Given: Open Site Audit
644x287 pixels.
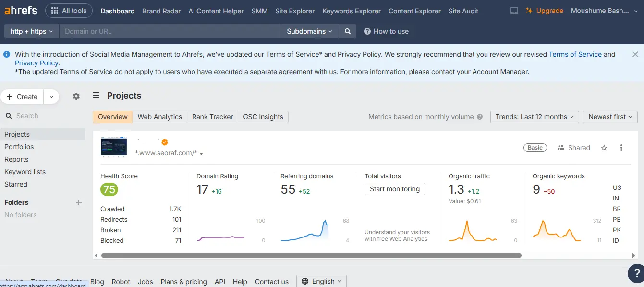Looking at the screenshot, I should pyautogui.click(x=463, y=11).
